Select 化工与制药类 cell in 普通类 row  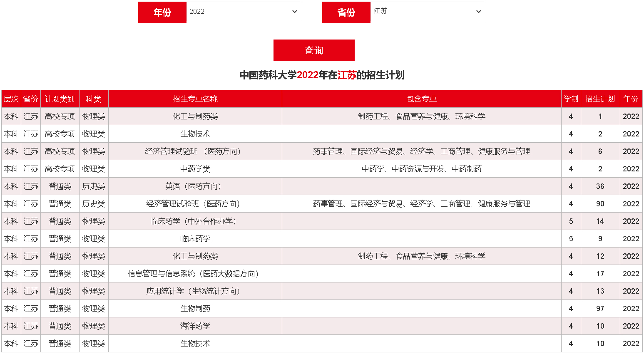[x=195, y=256]
